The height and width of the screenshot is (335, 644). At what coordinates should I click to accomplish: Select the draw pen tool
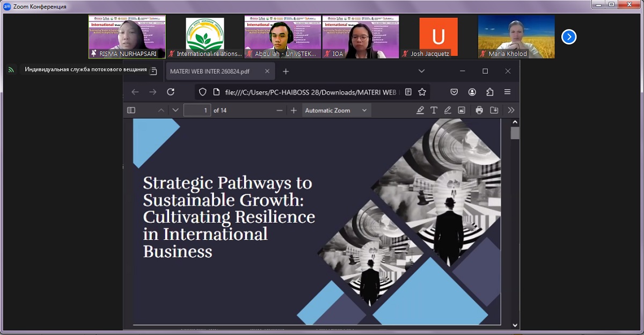[x=448, y=110]
